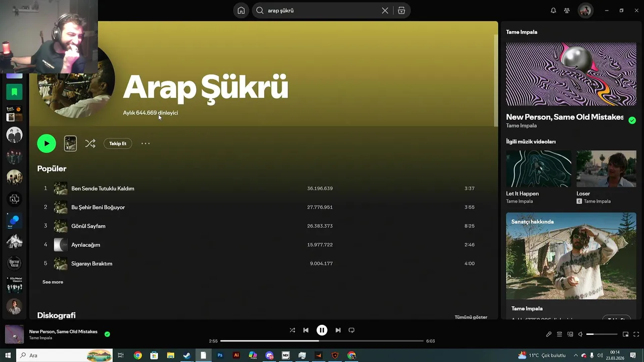Image resolution: width=644 pixels, height=362 pixels.
Task: Open the Diskografi section heading
Action: pos(56,315)
